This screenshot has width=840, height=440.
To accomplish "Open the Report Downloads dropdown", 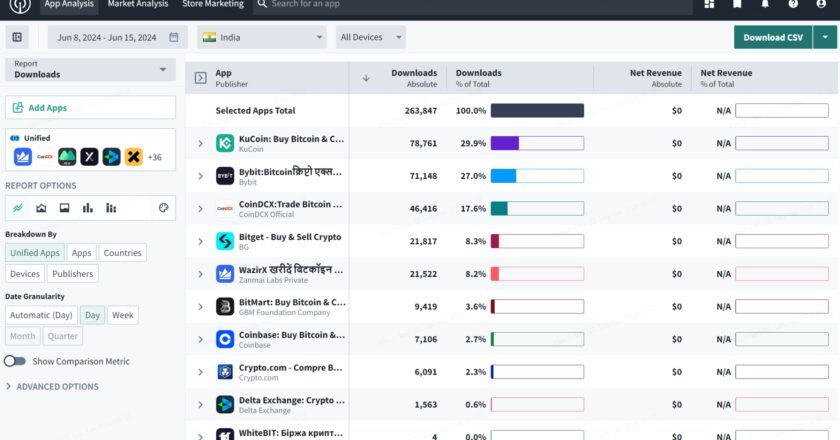I will point(91,69).
